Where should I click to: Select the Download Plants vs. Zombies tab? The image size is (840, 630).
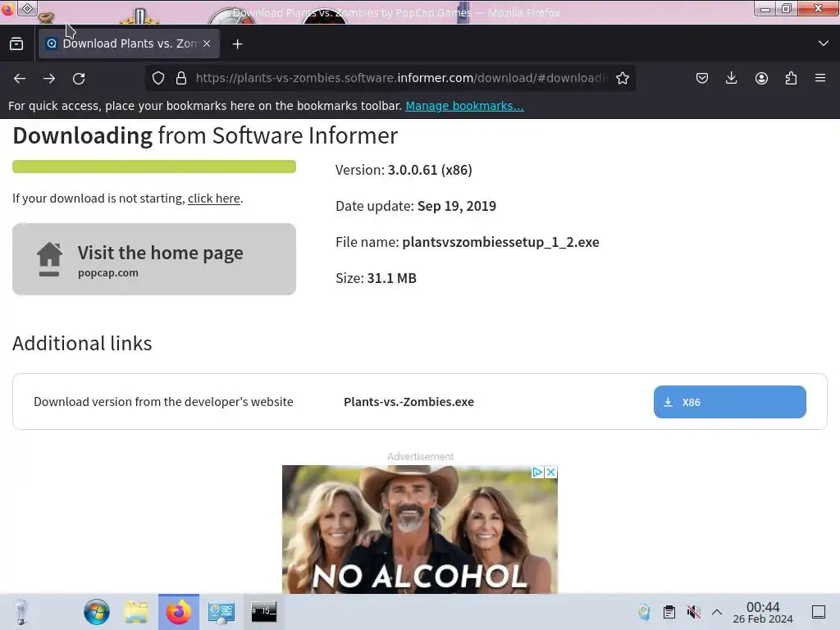[x=129, y=43]
